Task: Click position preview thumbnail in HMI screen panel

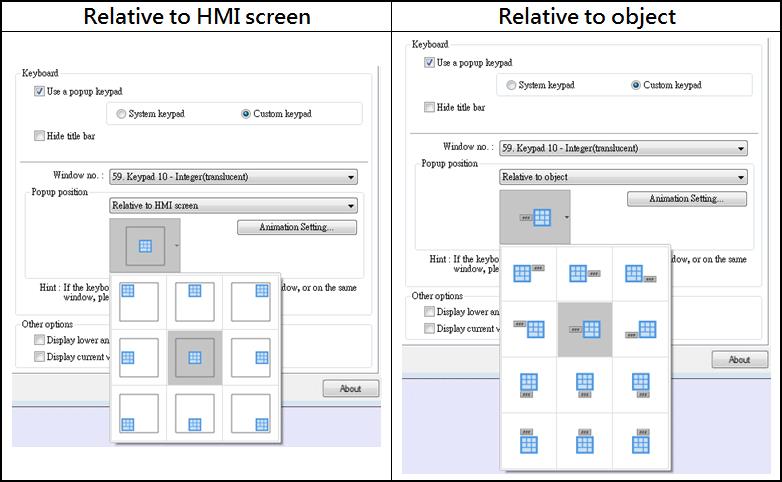Action: pos(144,246)
